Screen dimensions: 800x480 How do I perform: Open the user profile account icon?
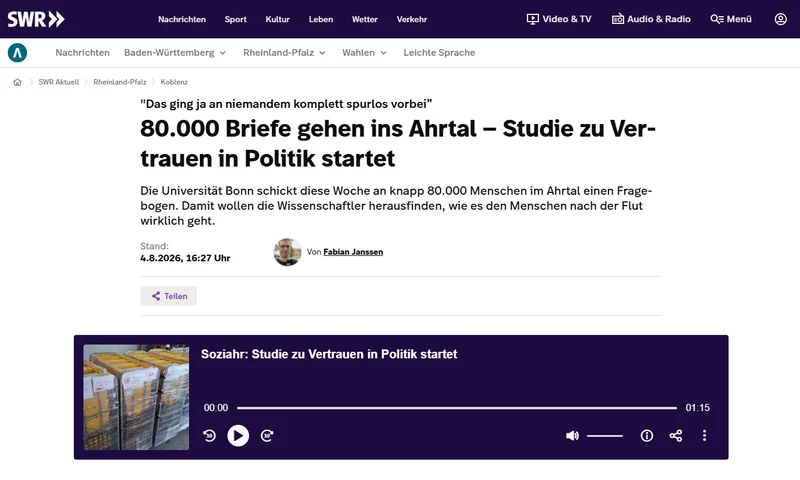[x=780, y=19]
